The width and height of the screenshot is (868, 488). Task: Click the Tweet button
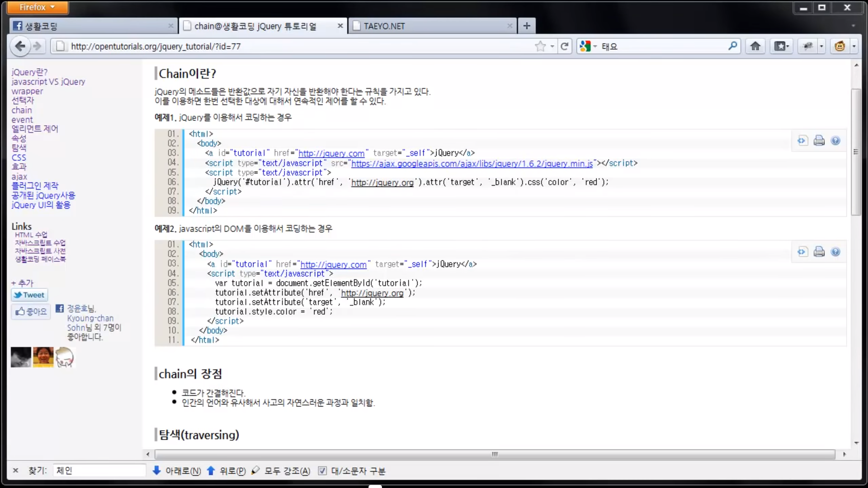(29, 295)
